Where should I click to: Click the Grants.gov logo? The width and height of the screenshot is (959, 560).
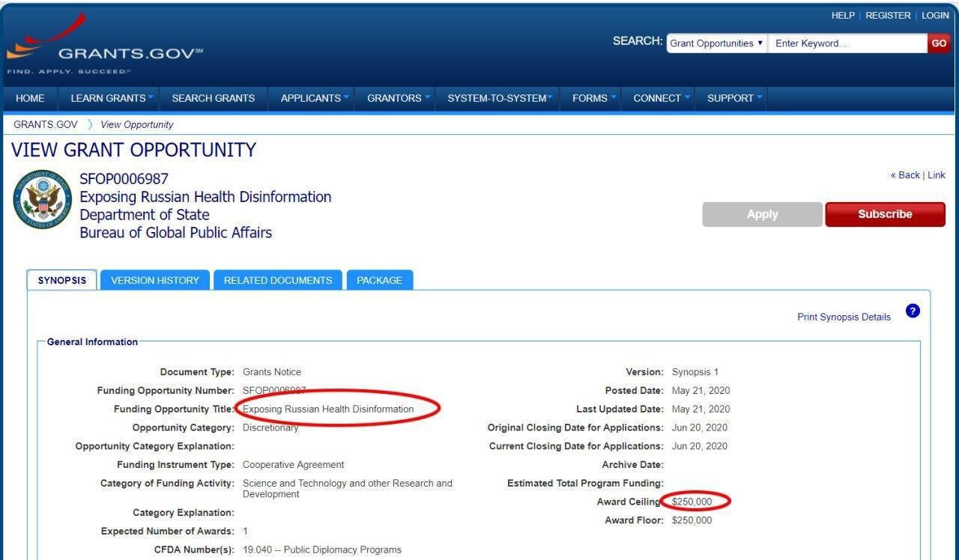[105, 43]
